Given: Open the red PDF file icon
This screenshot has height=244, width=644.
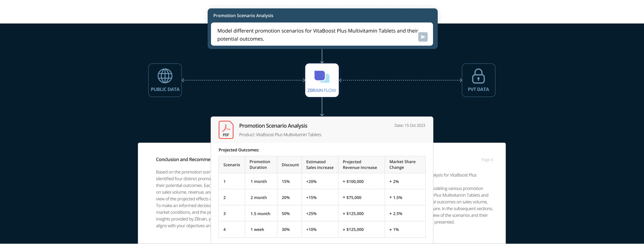Looking at the screenshot, I should (226, 130).
